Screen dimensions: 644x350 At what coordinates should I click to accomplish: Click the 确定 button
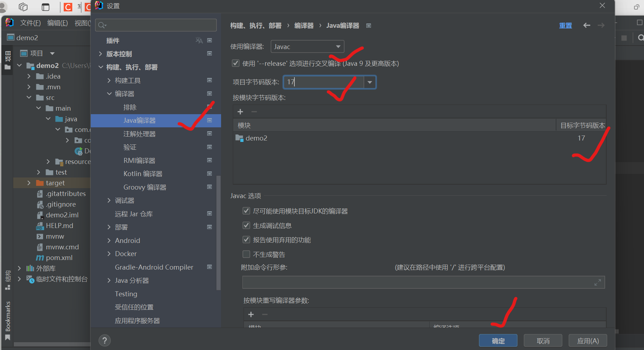498,340
